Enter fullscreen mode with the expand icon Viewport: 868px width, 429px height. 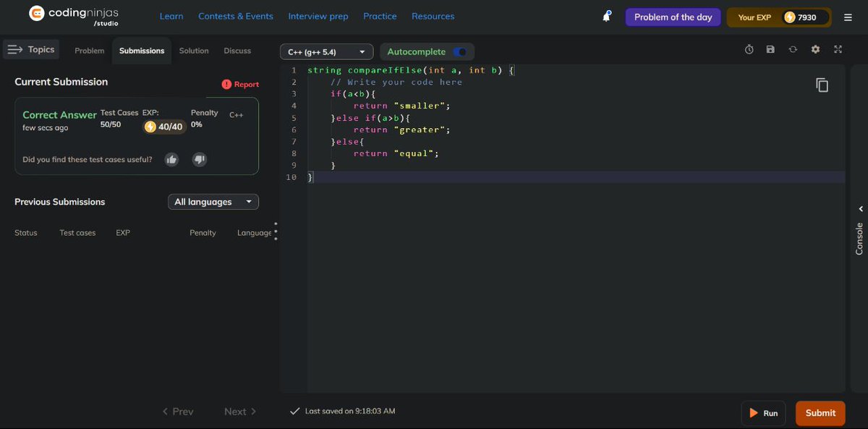tap(838, 49)
